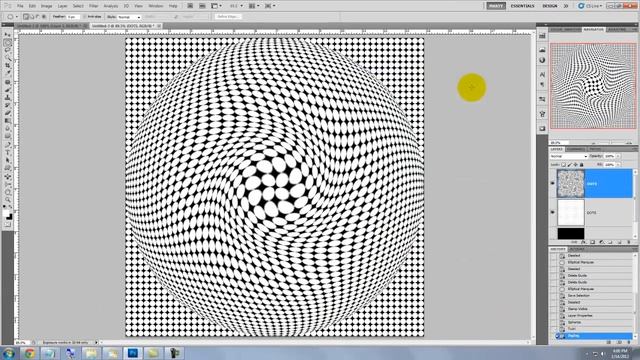This screenshot has height=360, width=640.
Task: Create a new layer icon
Action: (619, 242)
